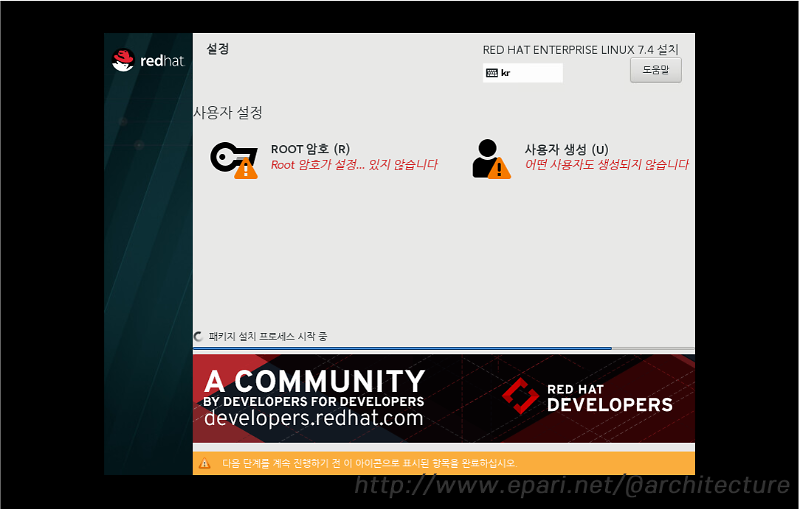Click 'RED HAT ENTERPRISE LINUX 7.4 설치' title

coord(581,50)
